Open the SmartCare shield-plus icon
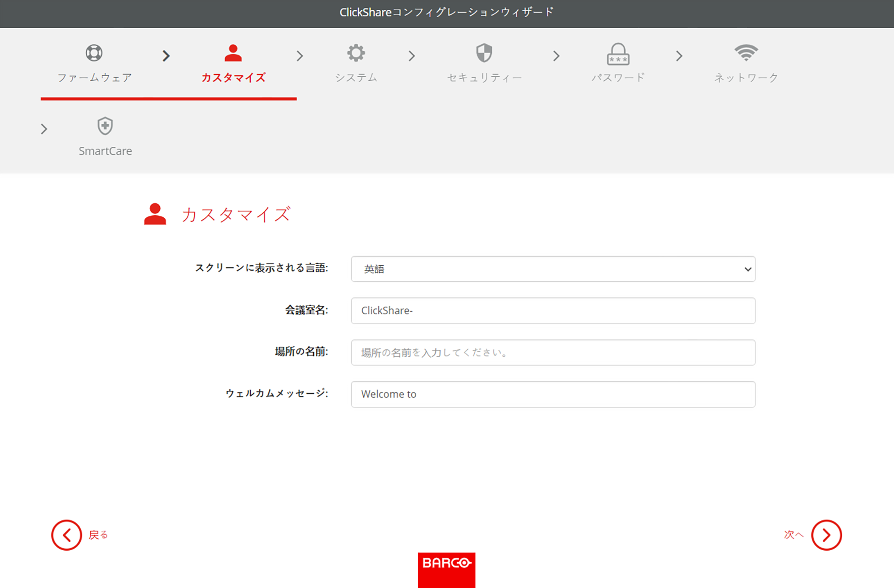Image resolution: width=894 pixels, height=588 pixels. 105,126
